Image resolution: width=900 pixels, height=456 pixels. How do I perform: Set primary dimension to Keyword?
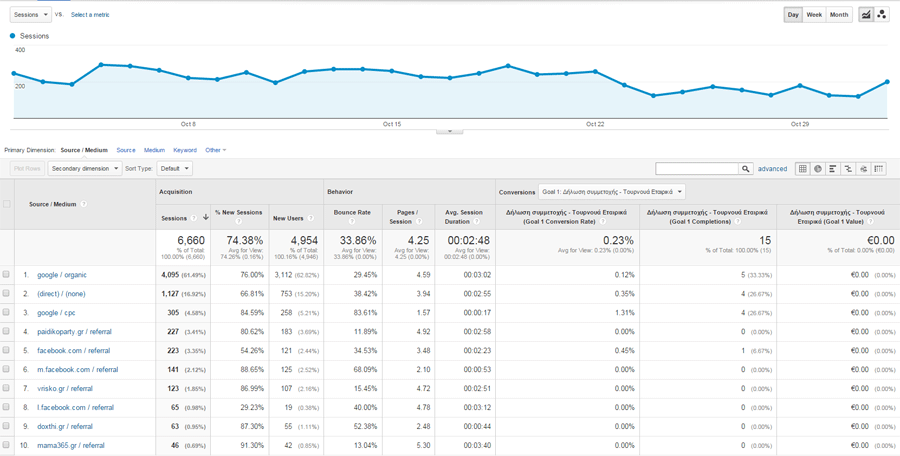[x=185, y=150]
